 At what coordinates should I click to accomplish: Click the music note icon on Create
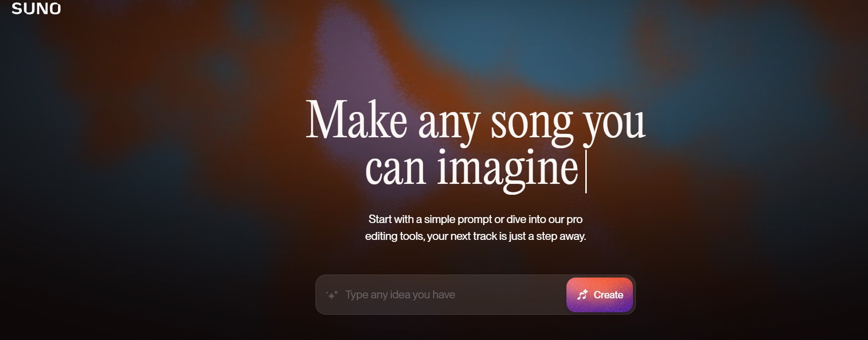pyautogui.click(x=582, y=295)
